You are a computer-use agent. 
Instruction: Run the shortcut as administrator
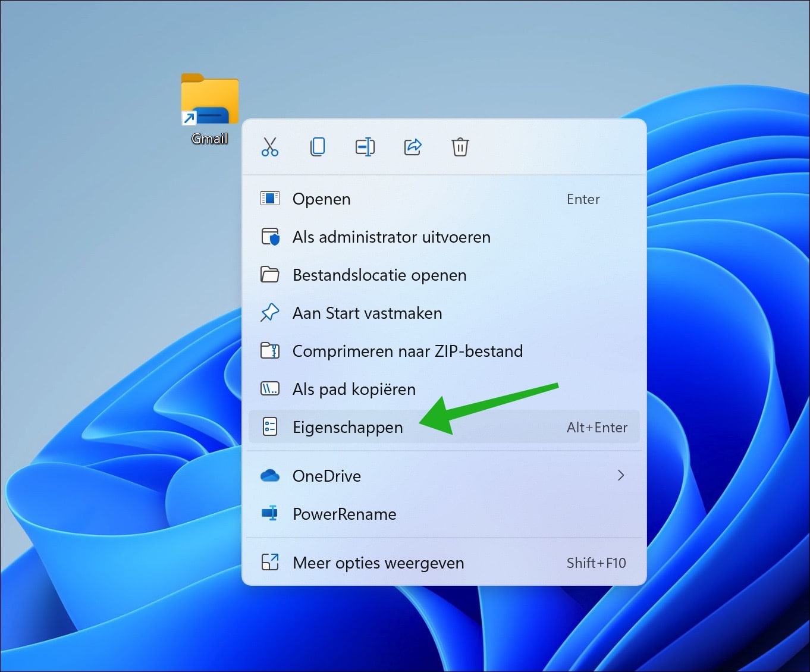tap(391, 237)
